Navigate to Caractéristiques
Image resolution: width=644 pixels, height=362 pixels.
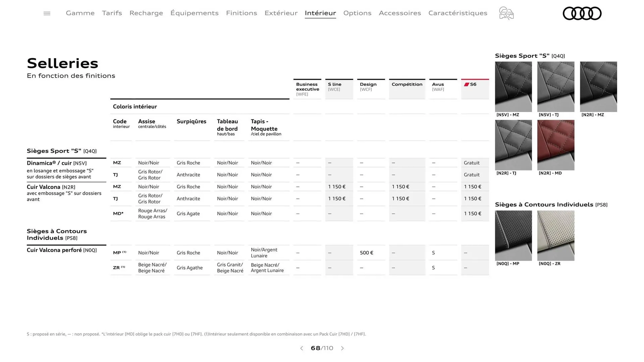pos(458,13)
